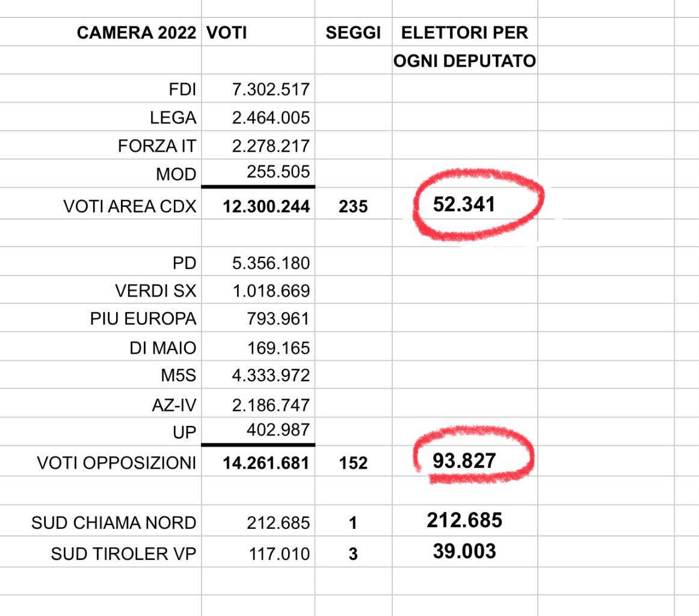Select the SUD CHIAMA NORD label cell
Viewport: 699px width, 616px height.
click(100, 521)
